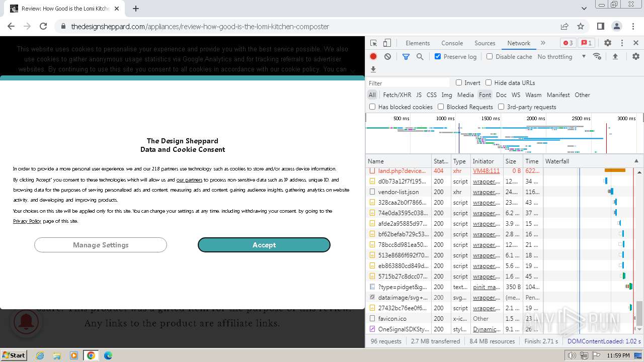The width and height of the screenshot is (644, 362).
Task: Expand more DevTools tabs chevron
Action: 543,43
